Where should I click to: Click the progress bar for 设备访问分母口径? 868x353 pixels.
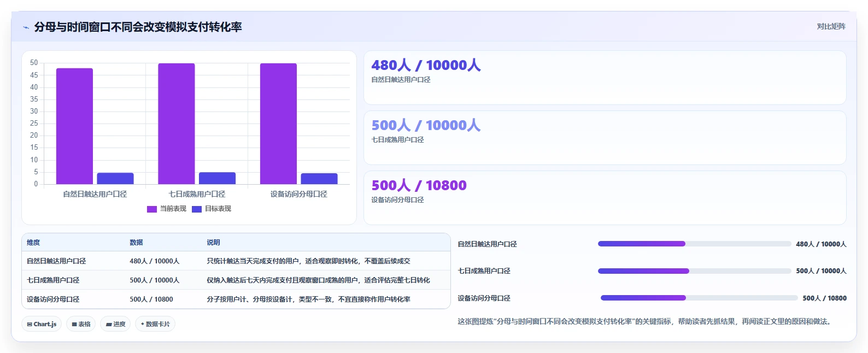pos(699,298)
